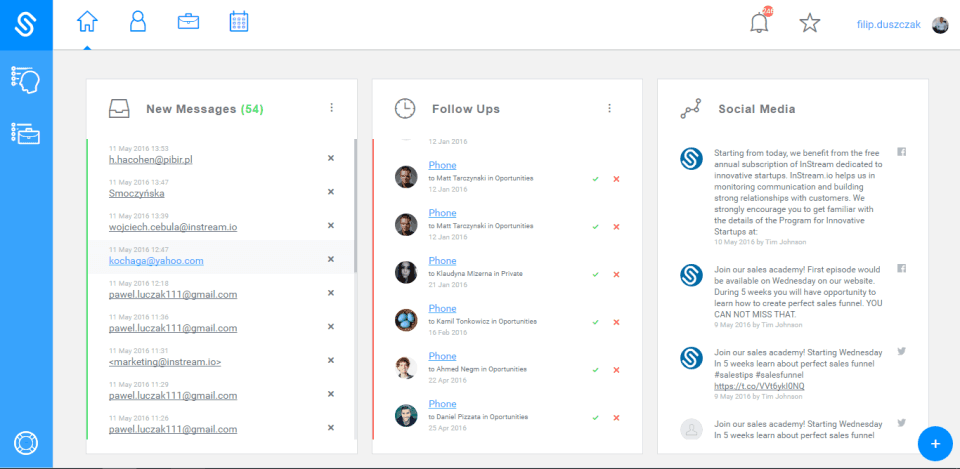
Task: Open the h.hacohen@pibir.pl message
Action: [150, 159]
